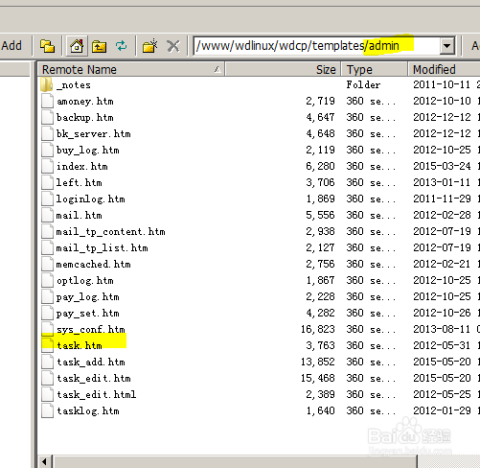The width and height of the screenshot is (480, 468).
Task: Select the task.htm file icon
Action: click(x=47, y=345)
